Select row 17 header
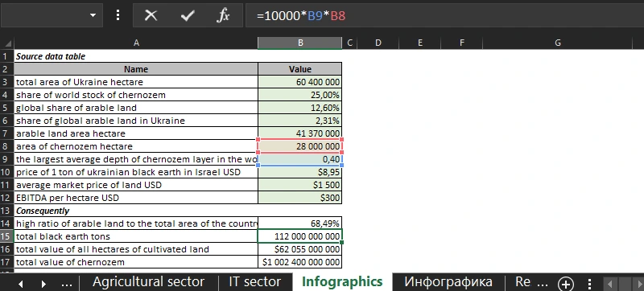Image resolution: width=644 pixels, height=291 pixels. click(7, 262)
